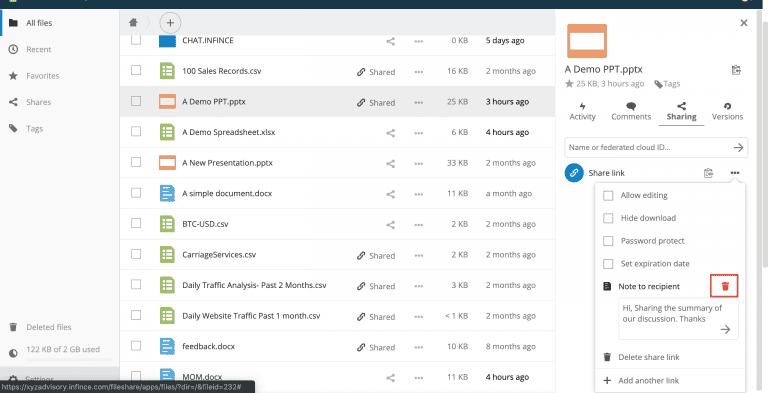Open more actions menu for CarriageServices.csv
This screenshot has height=393, width=768.
tap(418, 255)
